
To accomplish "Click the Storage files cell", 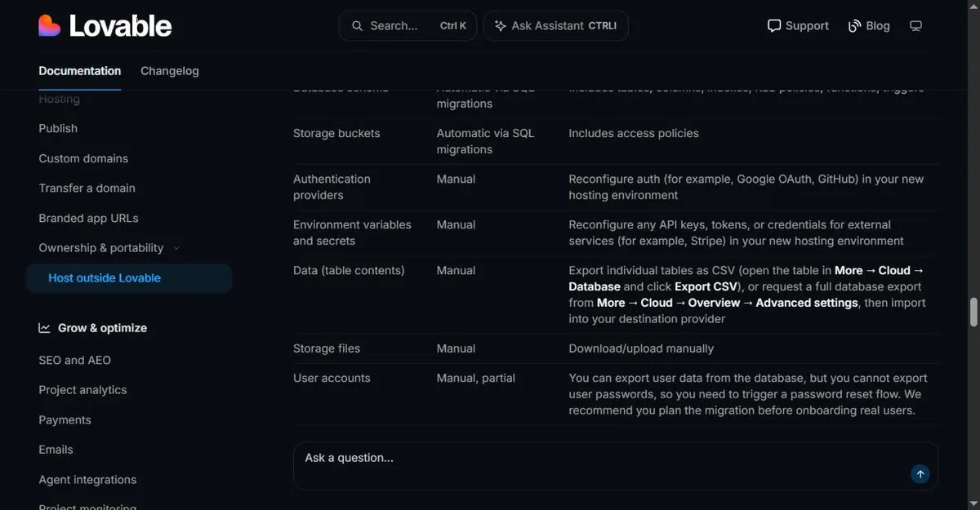I will (327, 348).
